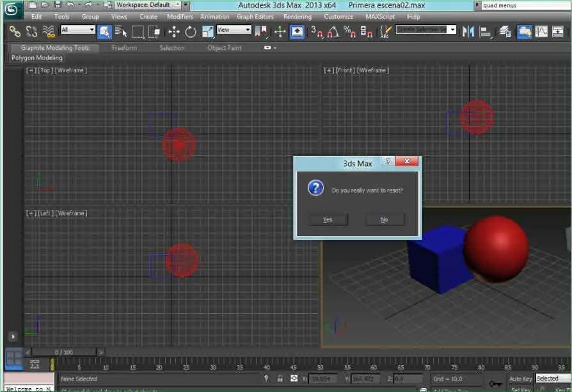
Task: Undo the last action with the arrow icon
Action: (x=71, y=5)
